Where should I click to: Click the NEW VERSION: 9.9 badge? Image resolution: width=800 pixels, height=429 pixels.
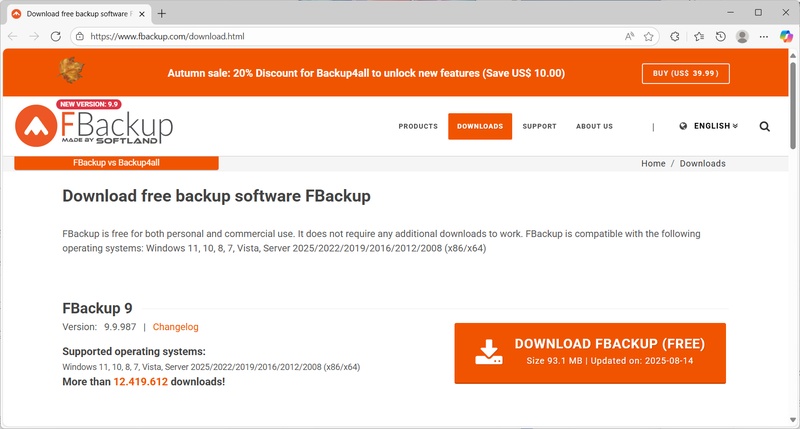tap(89, 104)
